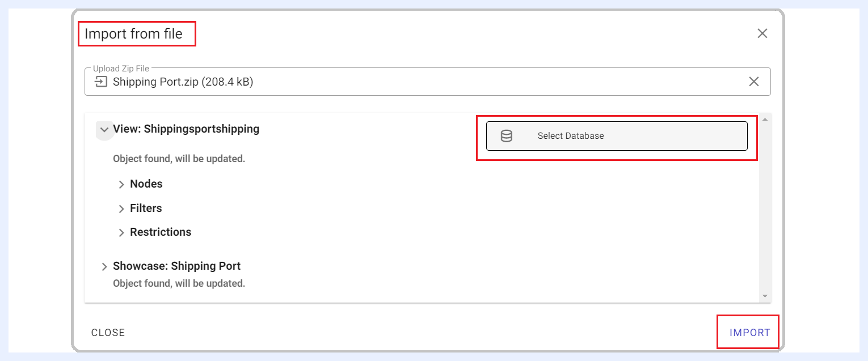This screenshot has height=361, width=868.
Task: Expand the Filters tree item
Action: click(121, 209)
